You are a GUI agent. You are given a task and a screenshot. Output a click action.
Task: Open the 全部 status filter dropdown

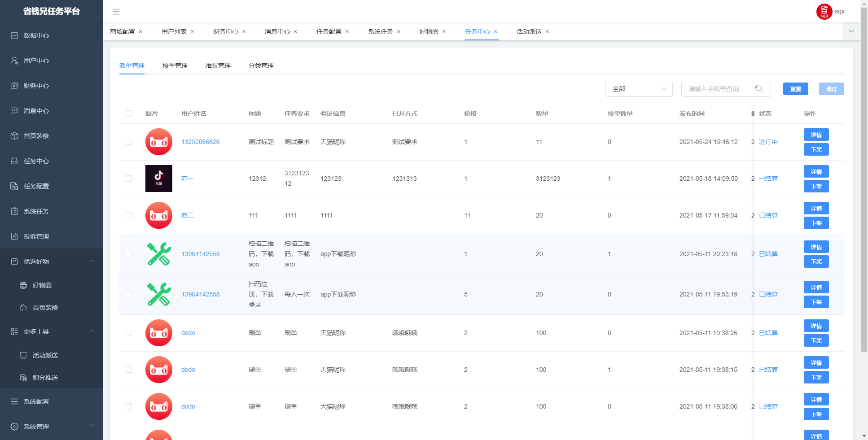click(639, 89)
